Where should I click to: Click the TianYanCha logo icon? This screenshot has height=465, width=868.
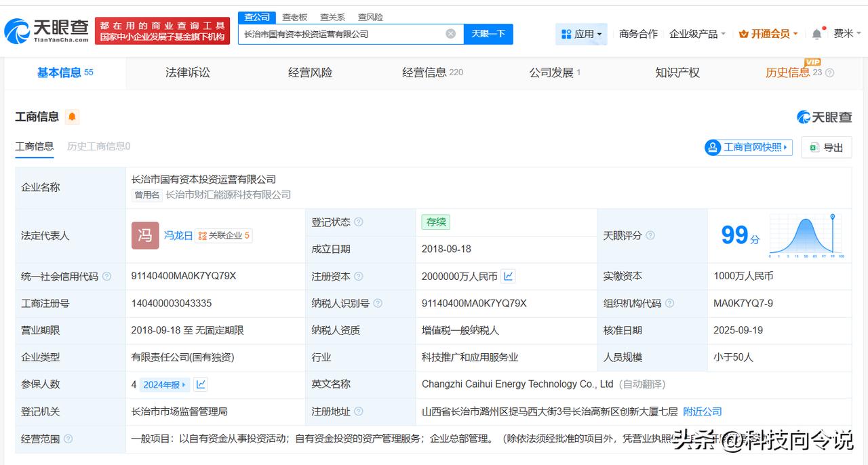click(x=17, y=31)
